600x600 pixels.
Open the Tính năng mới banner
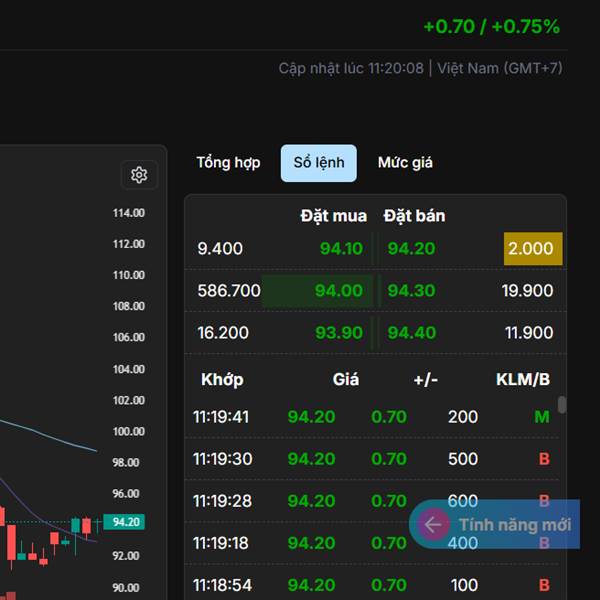point(494,524)
